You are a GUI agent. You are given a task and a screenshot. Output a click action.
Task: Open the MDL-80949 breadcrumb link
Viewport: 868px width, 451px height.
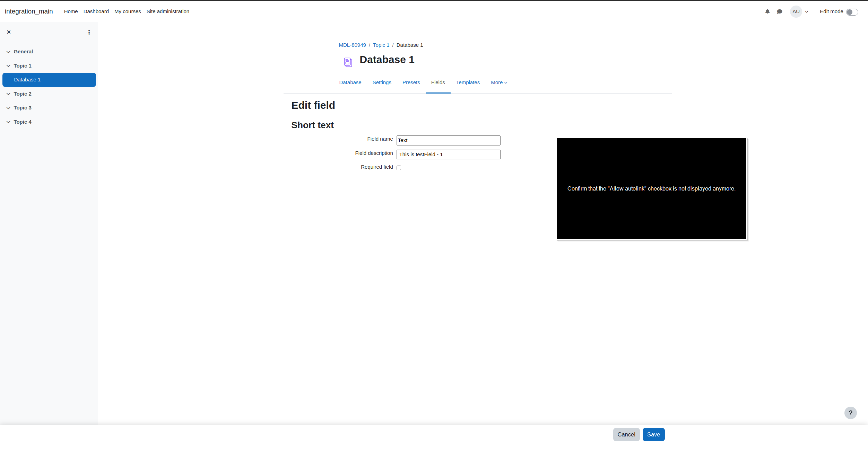(x=352, y=45)
